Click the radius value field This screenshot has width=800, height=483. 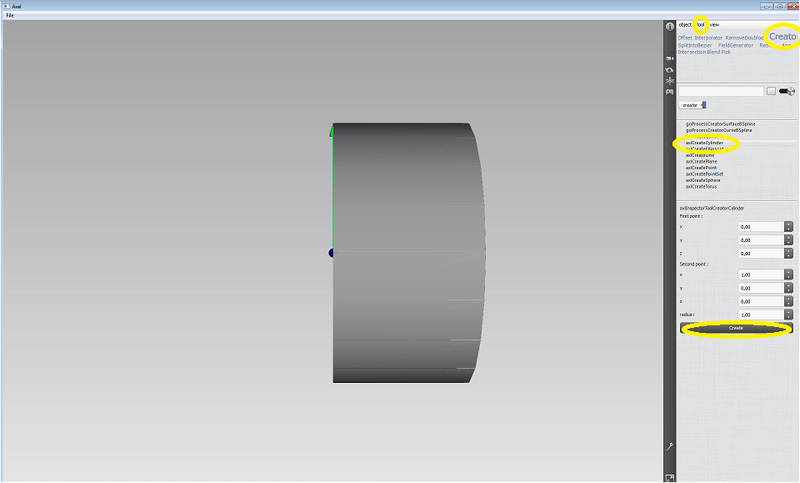(x=761, y=315)
